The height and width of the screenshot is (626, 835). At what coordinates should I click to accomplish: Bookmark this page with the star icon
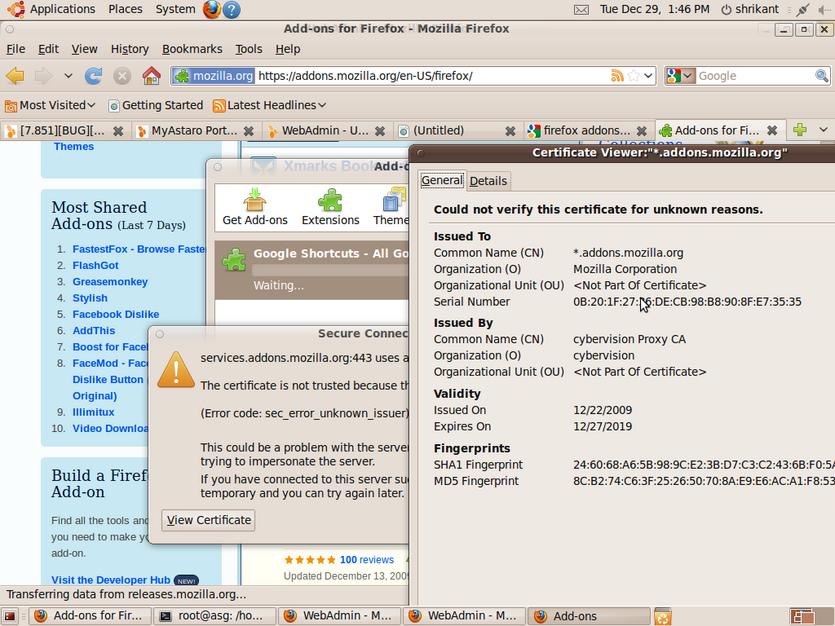633,76
